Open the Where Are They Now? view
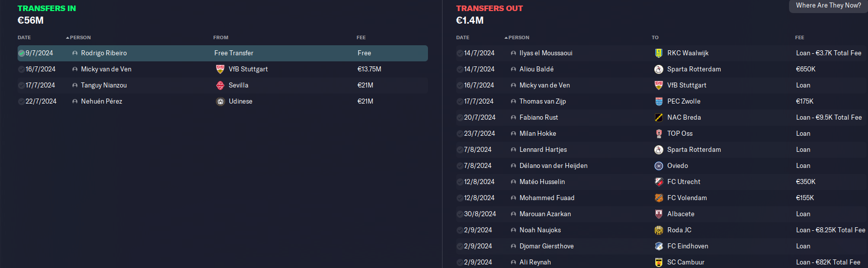This screenshot has height=268, width=868. pos(828,6)
